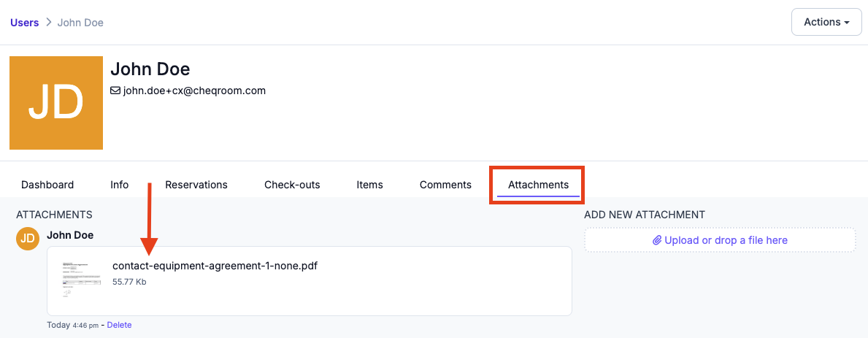Go back to Users breadcrumb link
868x338 pixels.
(24, 23)
